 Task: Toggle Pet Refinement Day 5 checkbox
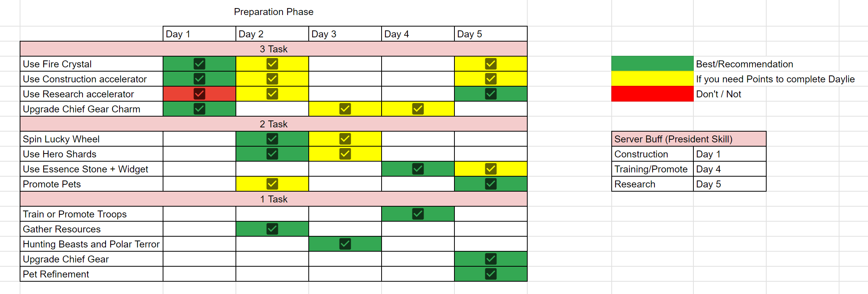[x=491, y=274]
